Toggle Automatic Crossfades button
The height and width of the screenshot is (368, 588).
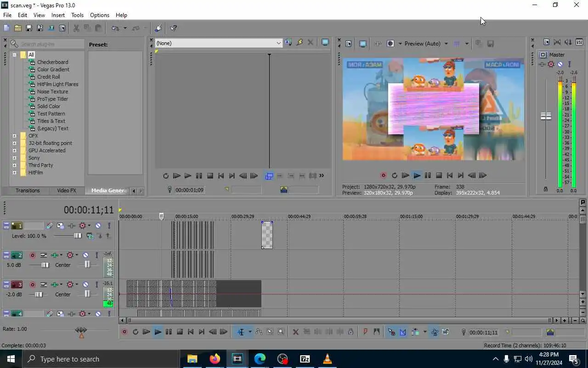(x=403, y=332)
